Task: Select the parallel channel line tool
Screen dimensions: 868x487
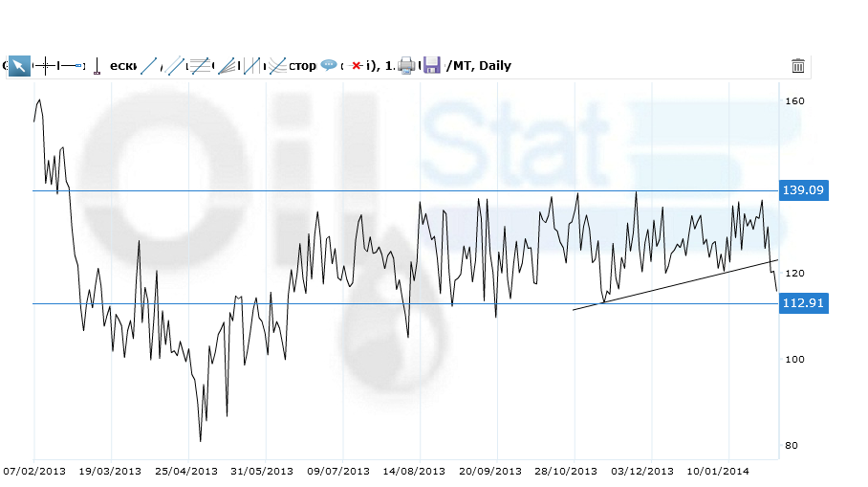Action: (175, 66)
